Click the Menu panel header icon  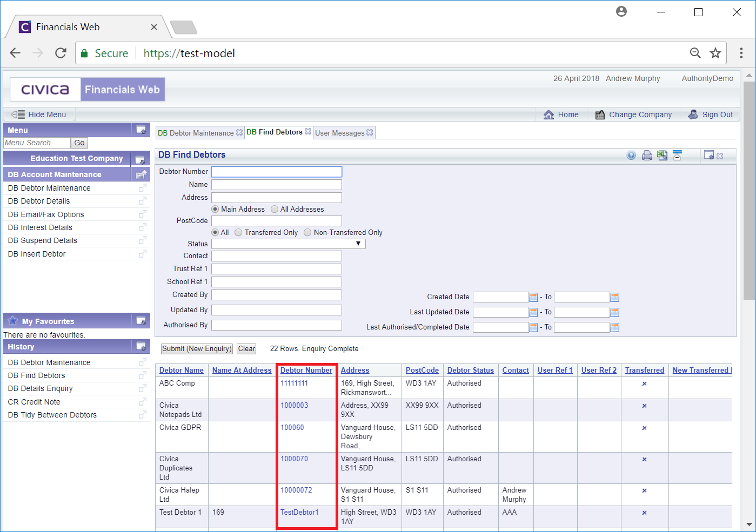click(x=141, y=130)
